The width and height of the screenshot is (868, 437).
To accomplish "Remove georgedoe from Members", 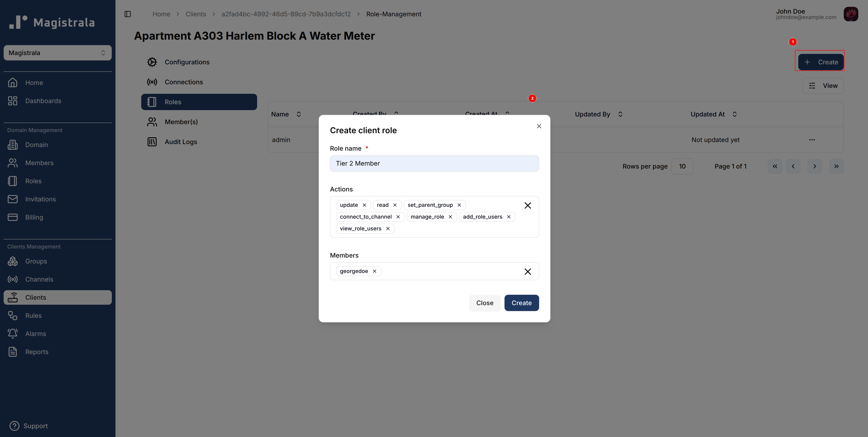I will tap(374, 271).
